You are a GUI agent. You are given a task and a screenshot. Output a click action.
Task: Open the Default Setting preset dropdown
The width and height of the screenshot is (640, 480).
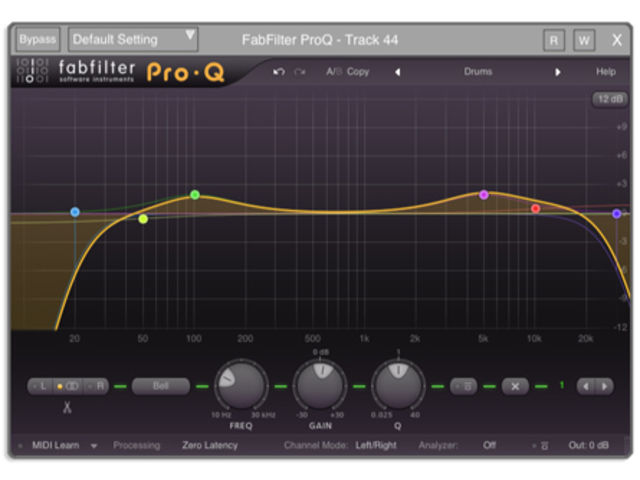[x=133, y=40]
